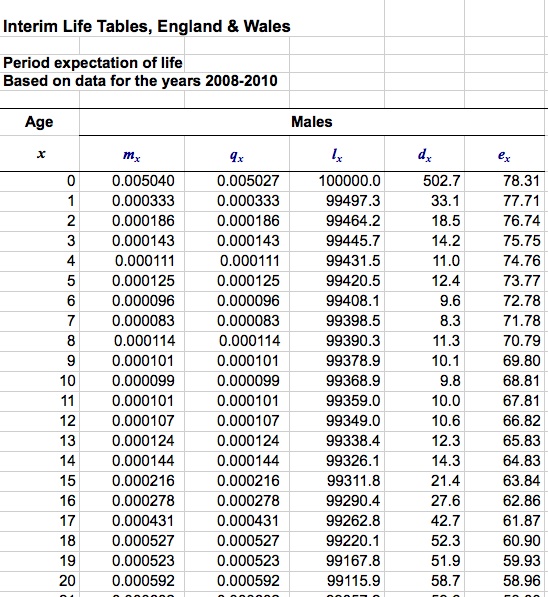Click the lx value 99398.5

point(353,321)
